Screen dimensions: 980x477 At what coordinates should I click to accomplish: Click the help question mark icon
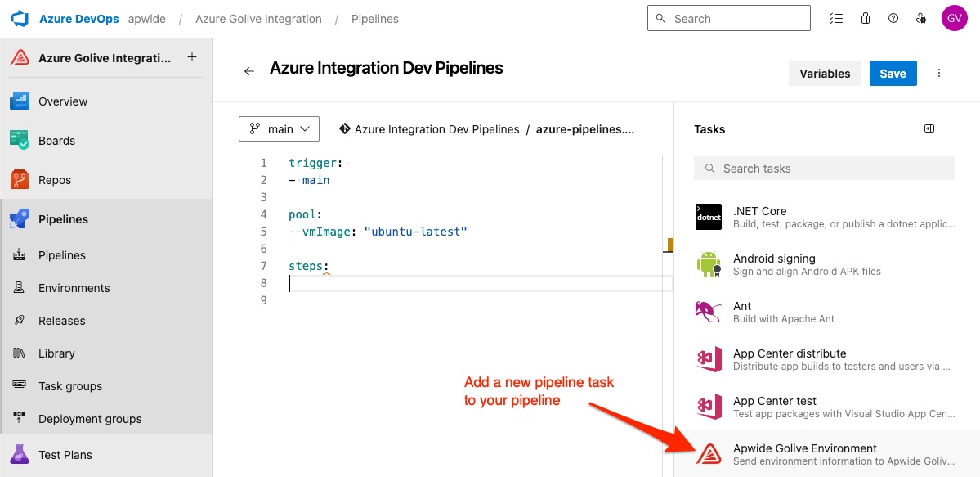point(893,18)
